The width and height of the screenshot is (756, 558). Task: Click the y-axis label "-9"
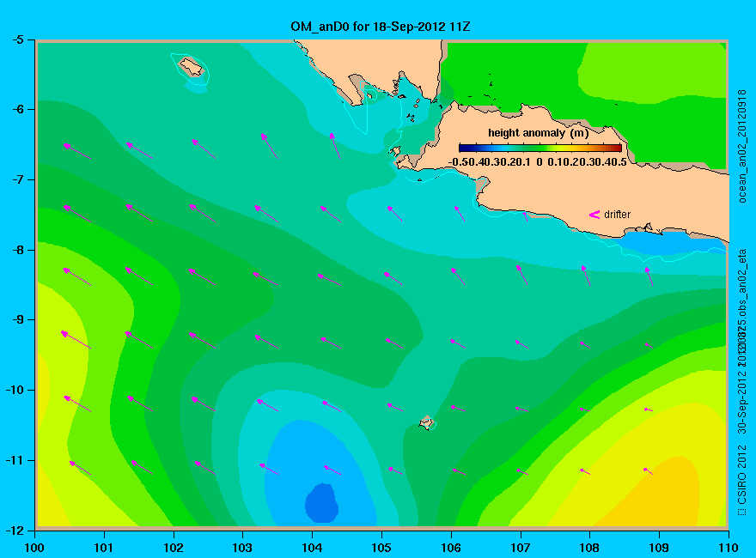[17, 319]
